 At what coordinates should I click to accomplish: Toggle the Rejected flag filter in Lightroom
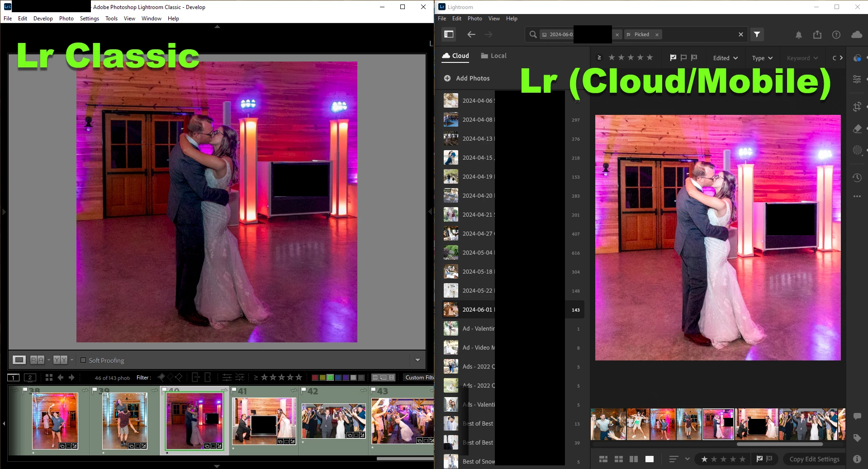point(694,57)
